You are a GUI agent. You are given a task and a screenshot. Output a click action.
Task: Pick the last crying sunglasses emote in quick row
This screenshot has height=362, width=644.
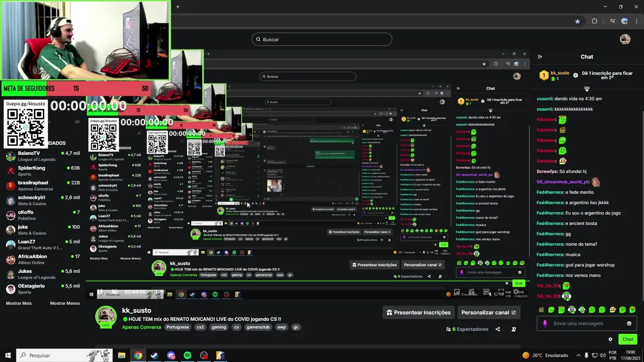tap(632, 310)
